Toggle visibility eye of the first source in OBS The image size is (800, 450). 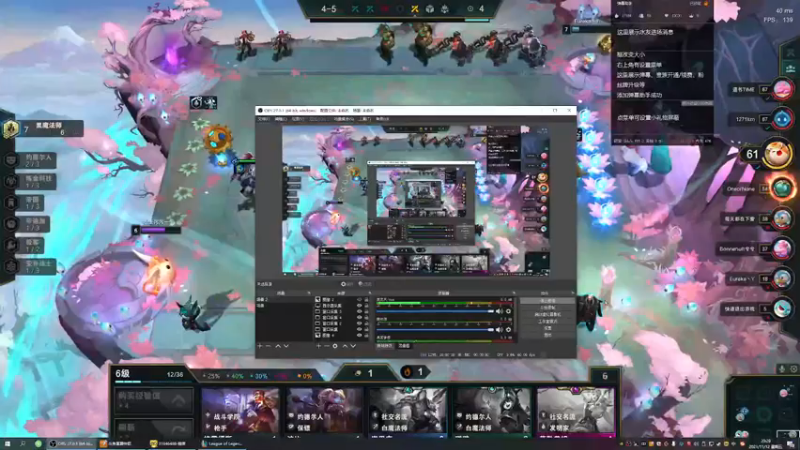(x=360, y=299)
